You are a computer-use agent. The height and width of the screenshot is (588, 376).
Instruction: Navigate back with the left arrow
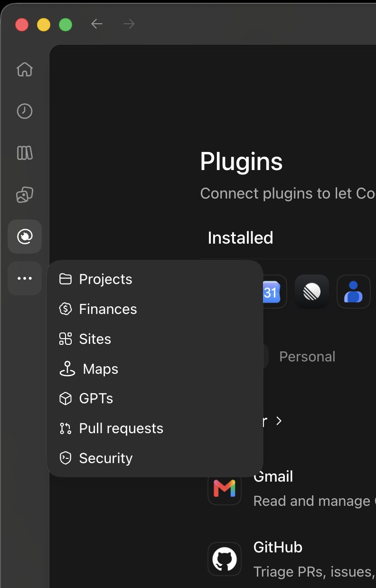pyautogui.click(x=97, y=24)
